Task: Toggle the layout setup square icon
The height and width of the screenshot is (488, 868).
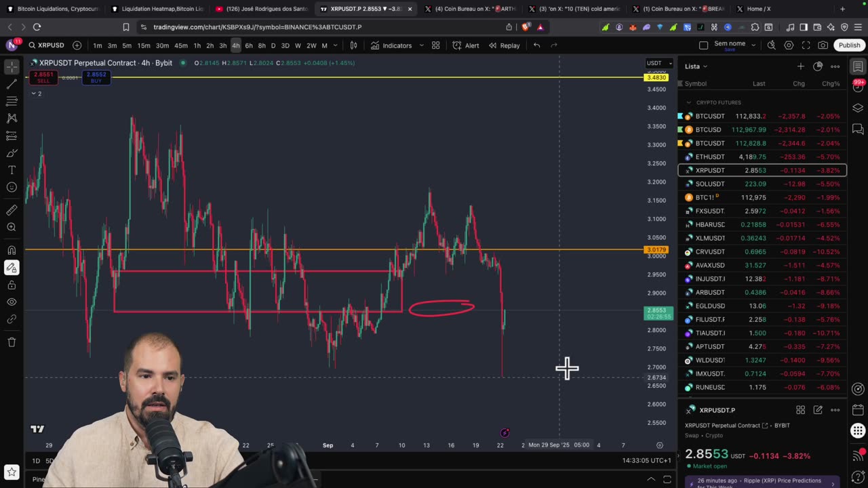Action: click(703, 45)
